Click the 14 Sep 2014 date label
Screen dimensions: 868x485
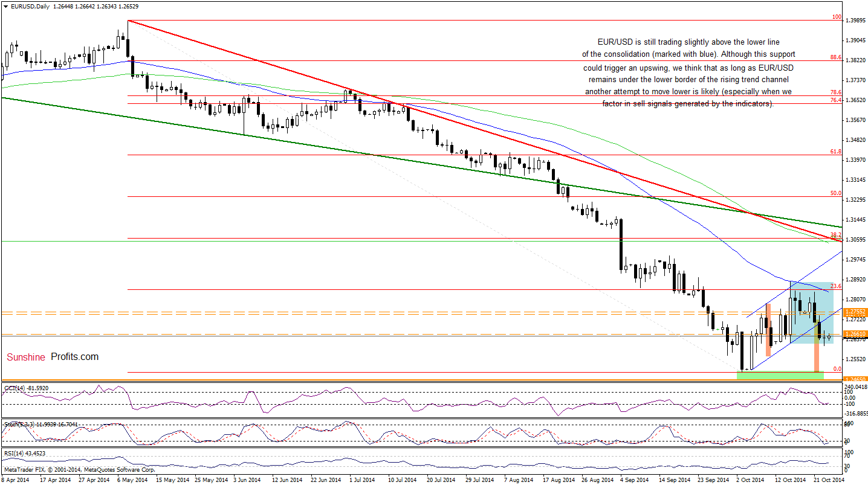point(673,480)
